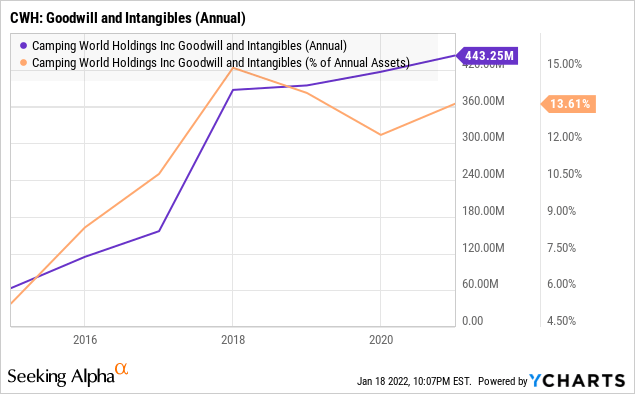The image size is (635, 394).
Task: Click the Seeking Alpha logo
Action: [68, 375]
